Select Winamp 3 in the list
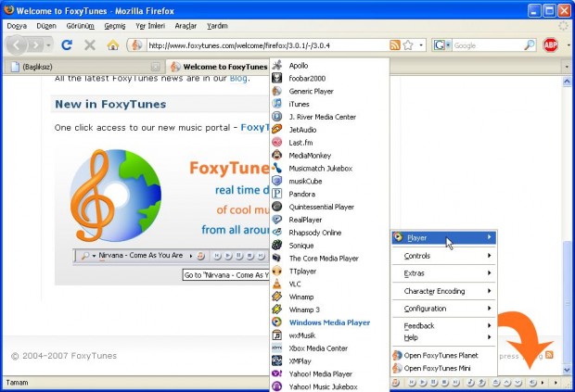 (329, 310)
